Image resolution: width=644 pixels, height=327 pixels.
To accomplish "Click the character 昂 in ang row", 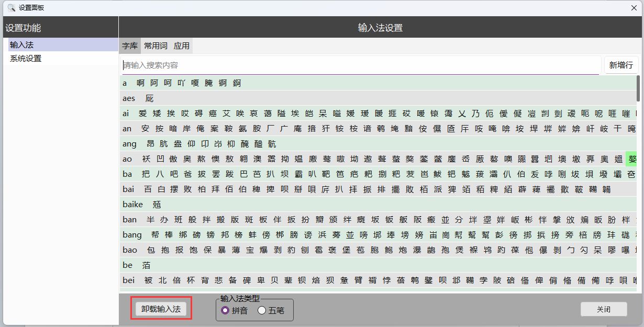I will click(x=150, y=144).
